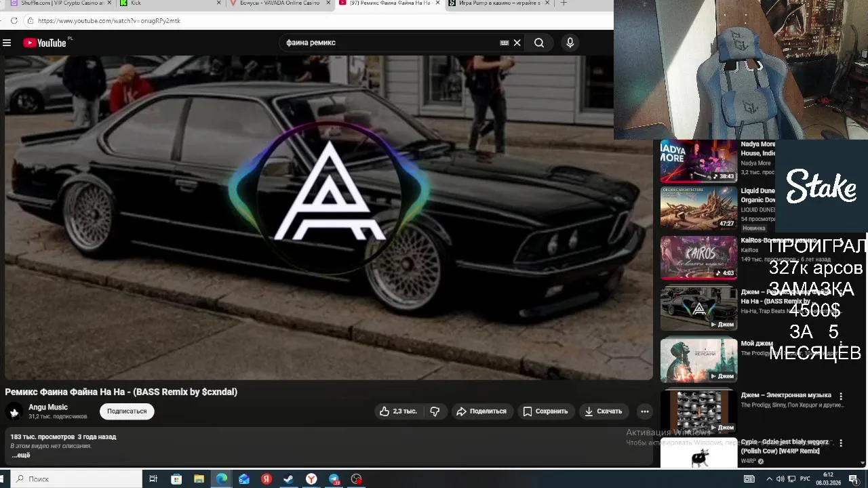
Task: Open Джем – Электронная музыка thumbnail
Action: [698, 411]
